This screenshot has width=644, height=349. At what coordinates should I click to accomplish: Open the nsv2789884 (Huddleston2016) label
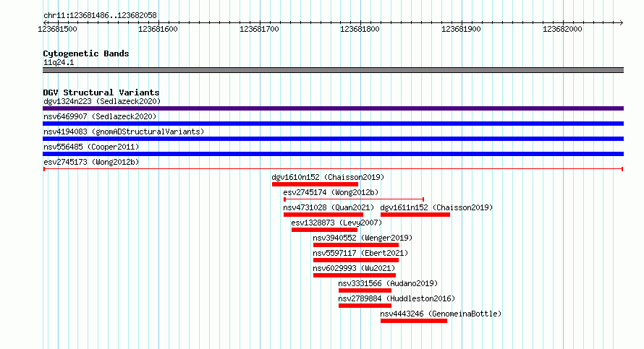coord(397,298)
